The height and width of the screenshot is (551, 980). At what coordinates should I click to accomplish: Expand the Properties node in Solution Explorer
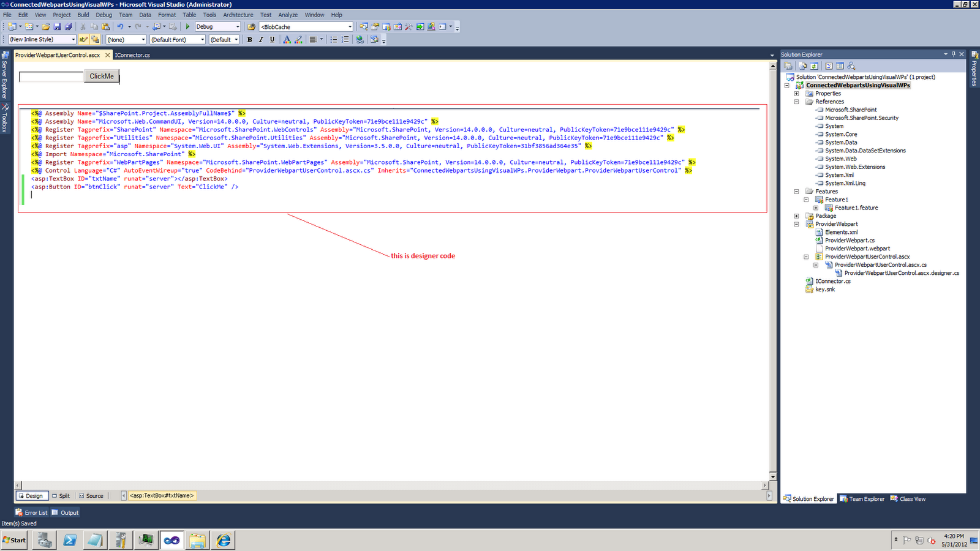pyautogui.click(x=796, y=94)
